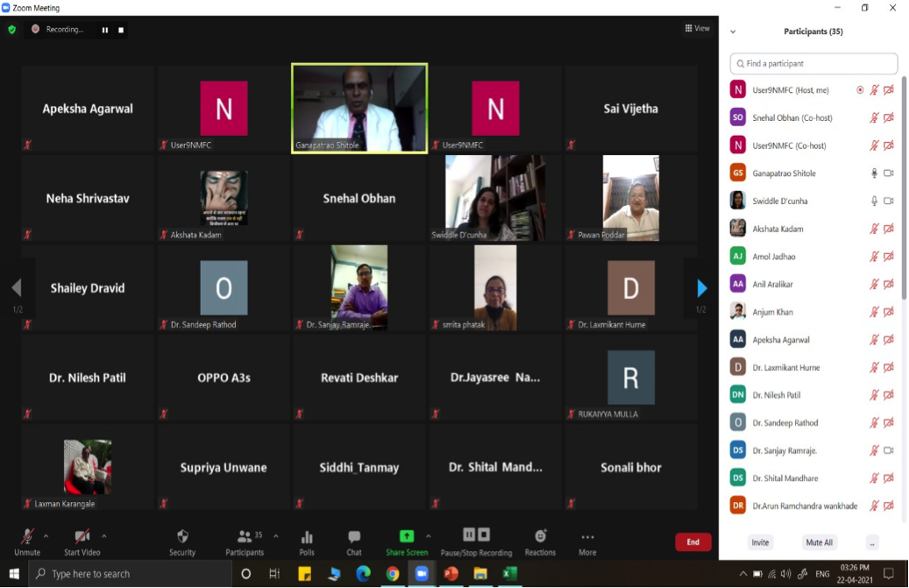Unmute the microphone
909x588 pixels.
tap(27, 536)
